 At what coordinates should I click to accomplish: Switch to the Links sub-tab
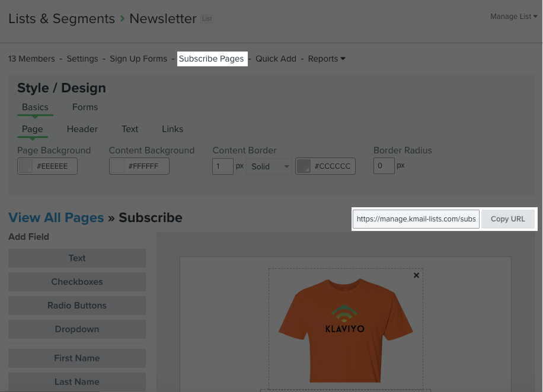(173, 129)
